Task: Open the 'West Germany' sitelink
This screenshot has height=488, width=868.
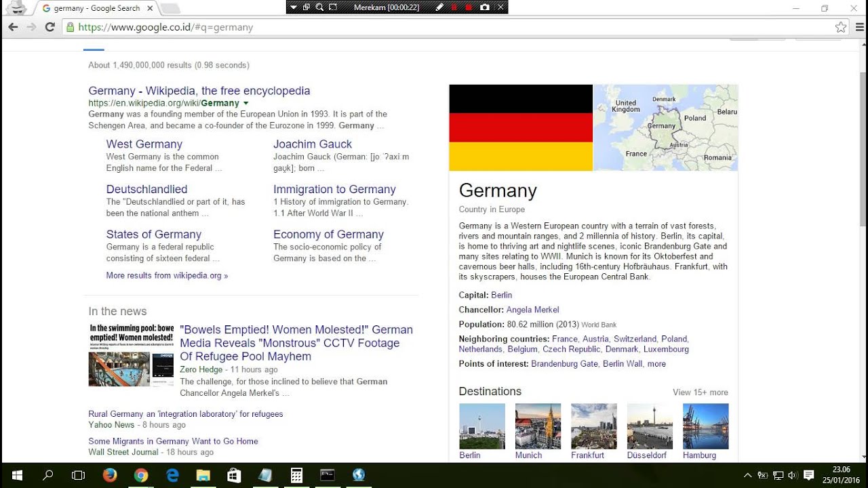Action: point(144,144)
